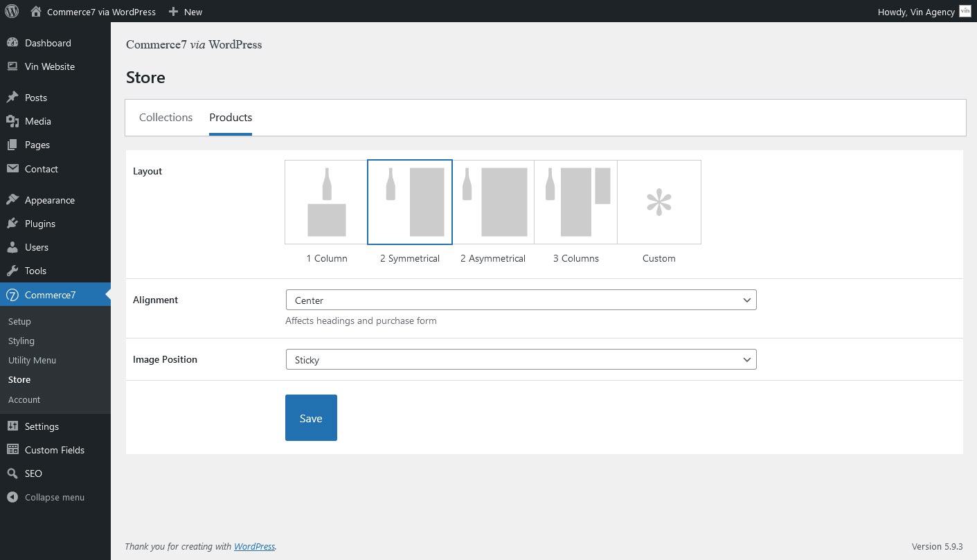This screenshot has height=560, width=977.
Task: Select the 1 Column layout option
Action: pos(326,202)
